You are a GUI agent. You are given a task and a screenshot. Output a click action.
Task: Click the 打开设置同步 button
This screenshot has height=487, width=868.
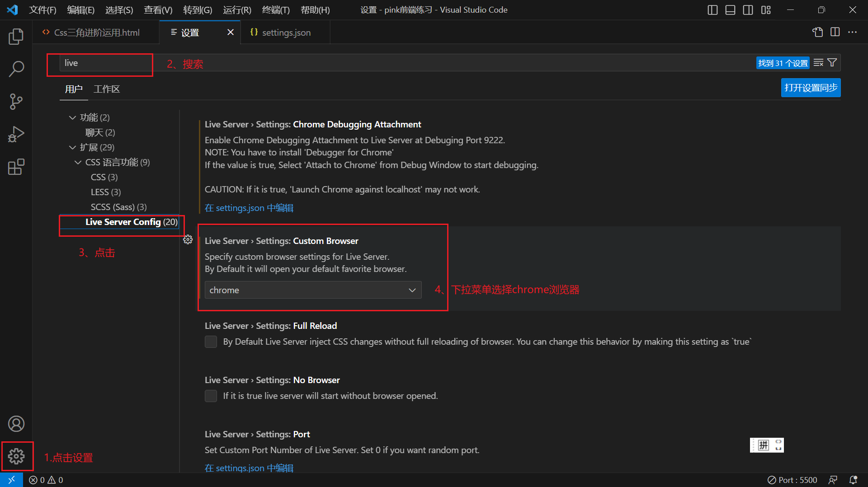click(x=810, y=88)
